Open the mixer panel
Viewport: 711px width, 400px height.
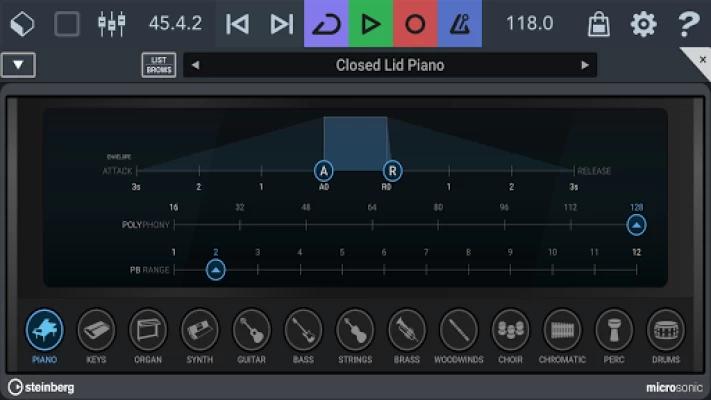[112, 24]
